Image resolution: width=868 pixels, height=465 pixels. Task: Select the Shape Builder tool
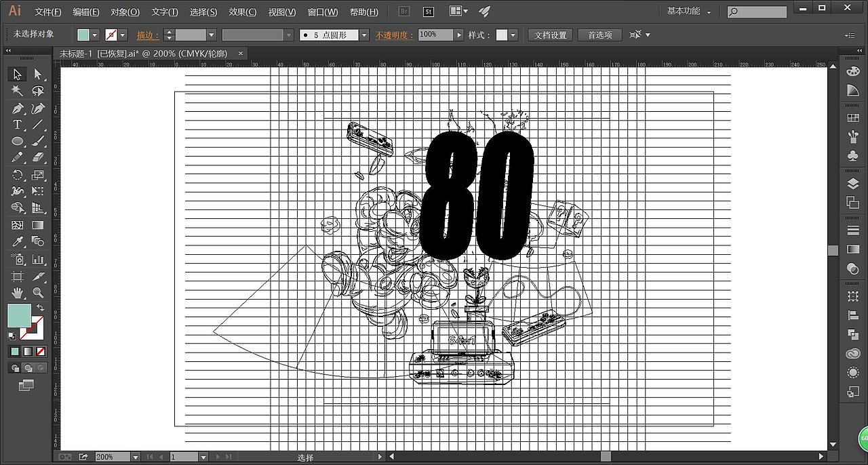[18, 208]
